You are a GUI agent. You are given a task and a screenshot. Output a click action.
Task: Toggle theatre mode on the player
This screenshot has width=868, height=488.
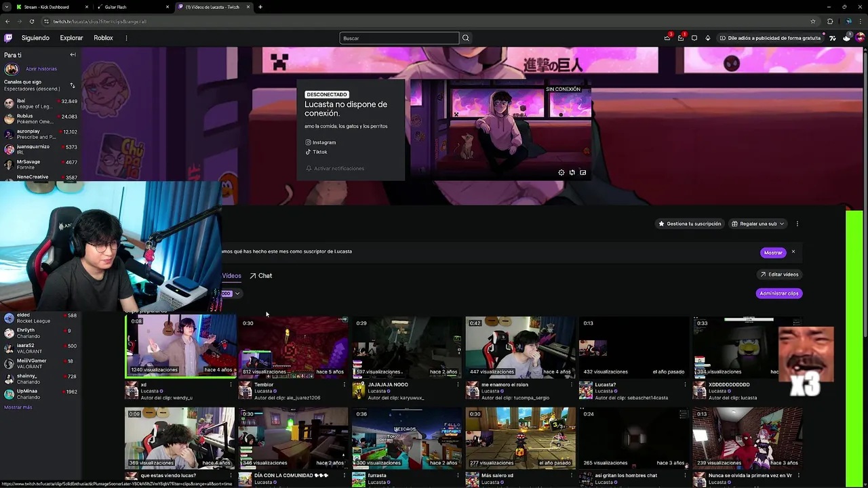tap(572, 173)
